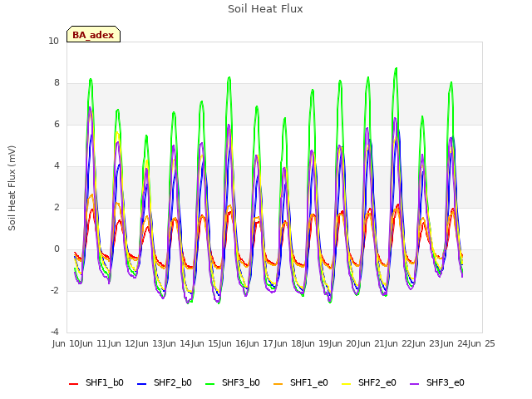Click the y-axis value 4

coord(57,166)
